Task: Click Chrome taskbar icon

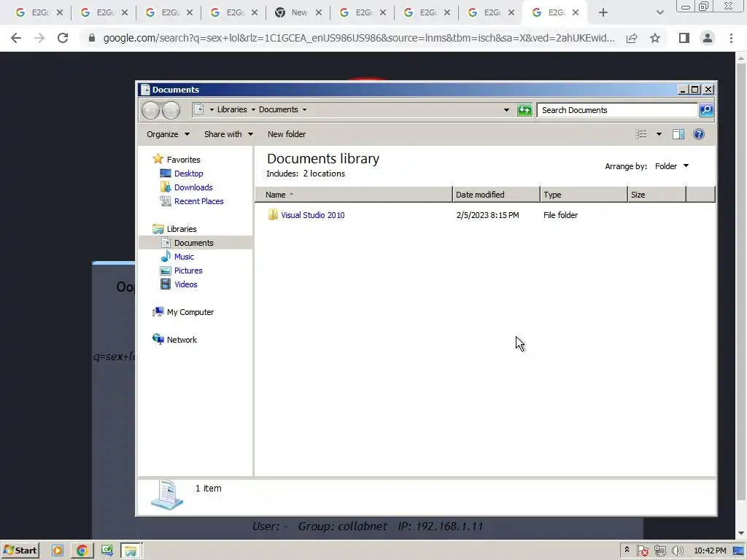Action: 82,551
